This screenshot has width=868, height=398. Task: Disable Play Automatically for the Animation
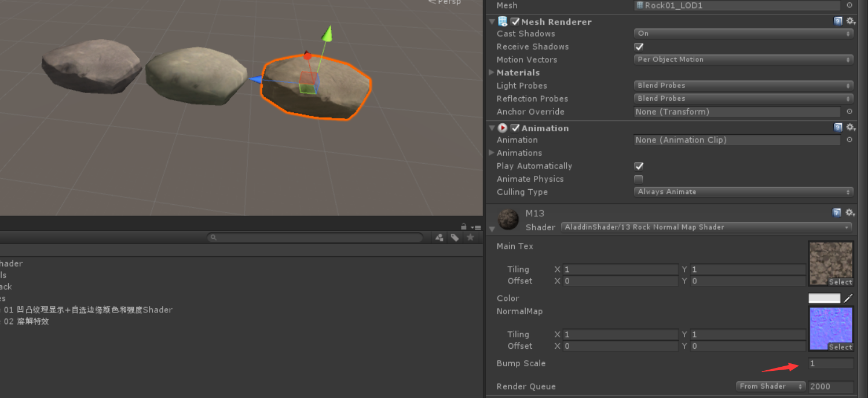pyautogui.click(x=639, y=166)
